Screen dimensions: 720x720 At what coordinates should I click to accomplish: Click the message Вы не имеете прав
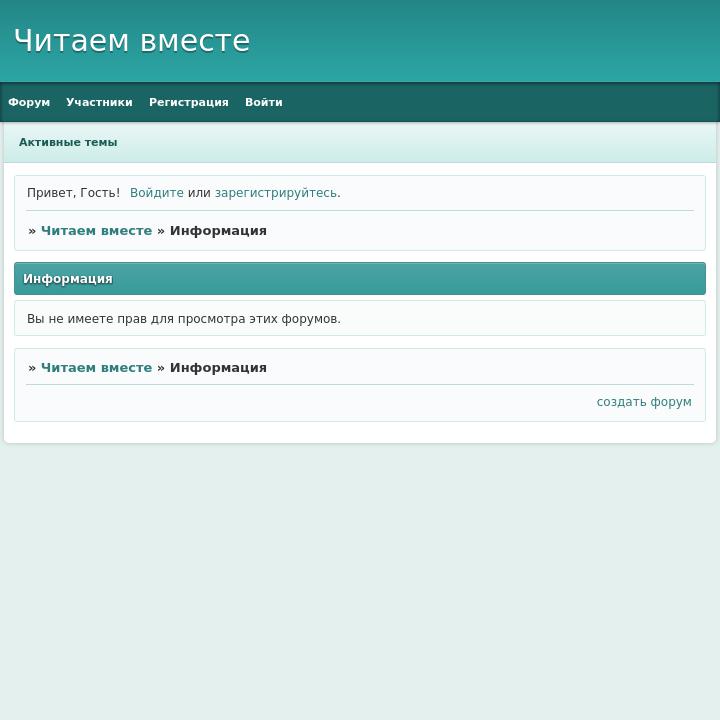click(x=184, y=319)
